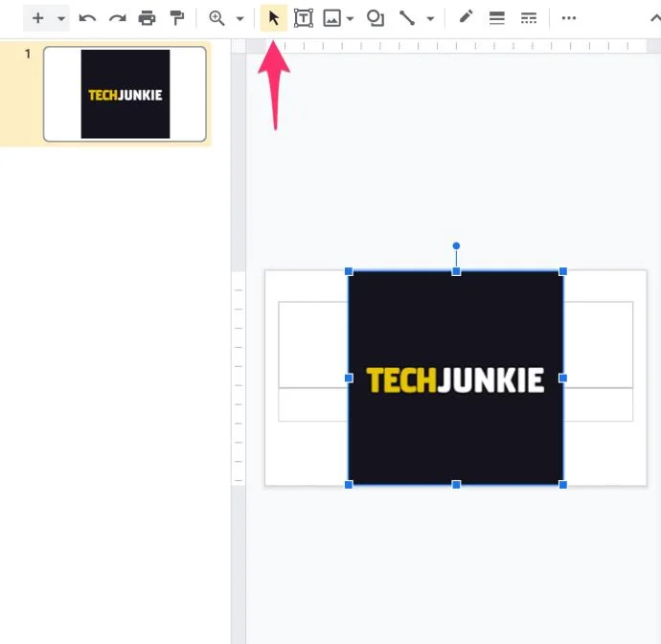661x644 pixels.
Task: Open the shape tool
Action: pos(376,18)
